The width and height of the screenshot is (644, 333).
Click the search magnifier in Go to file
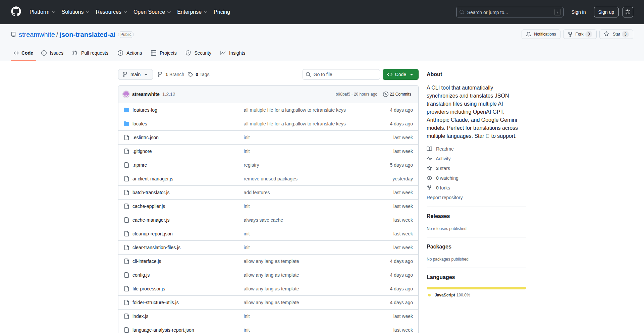tap(308, 74)
